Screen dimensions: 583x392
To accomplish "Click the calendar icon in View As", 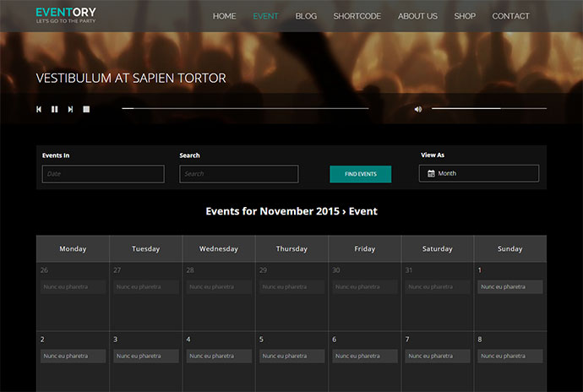I will 431,173.
